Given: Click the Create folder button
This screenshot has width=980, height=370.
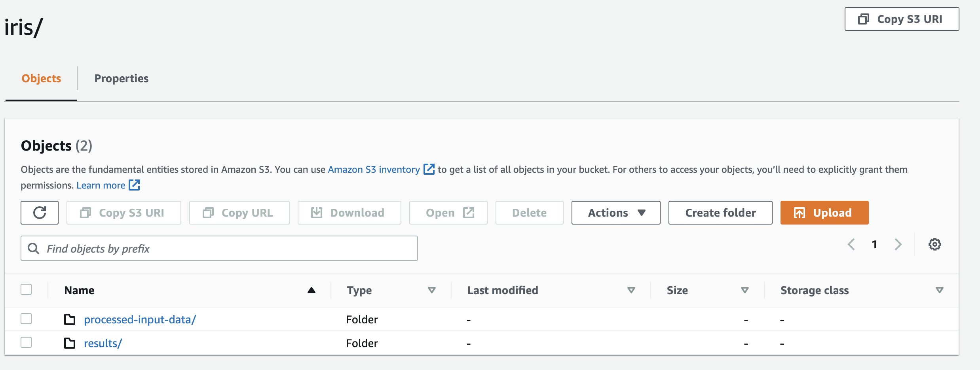Looking at the screenshot, I should (x=720, y=213).
